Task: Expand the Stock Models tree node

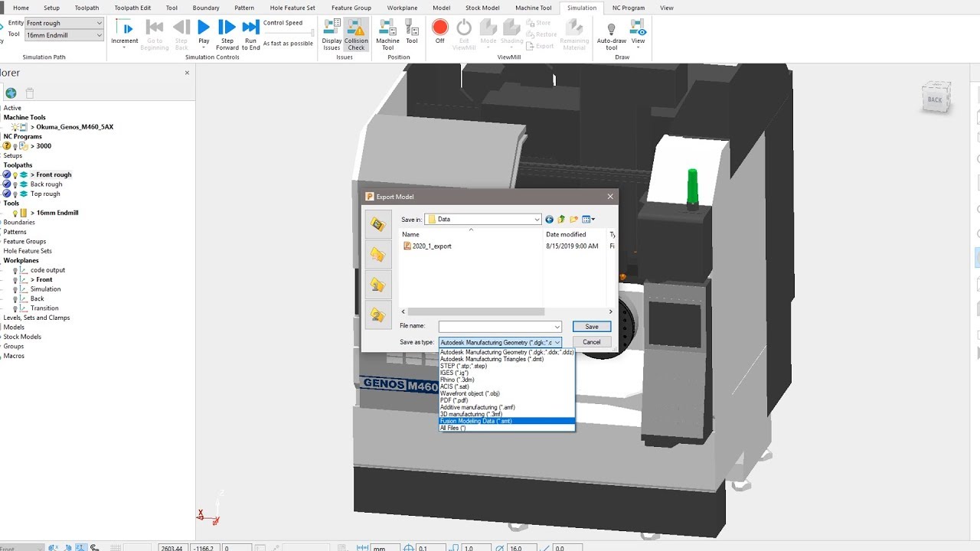Action: click(22, 337)
